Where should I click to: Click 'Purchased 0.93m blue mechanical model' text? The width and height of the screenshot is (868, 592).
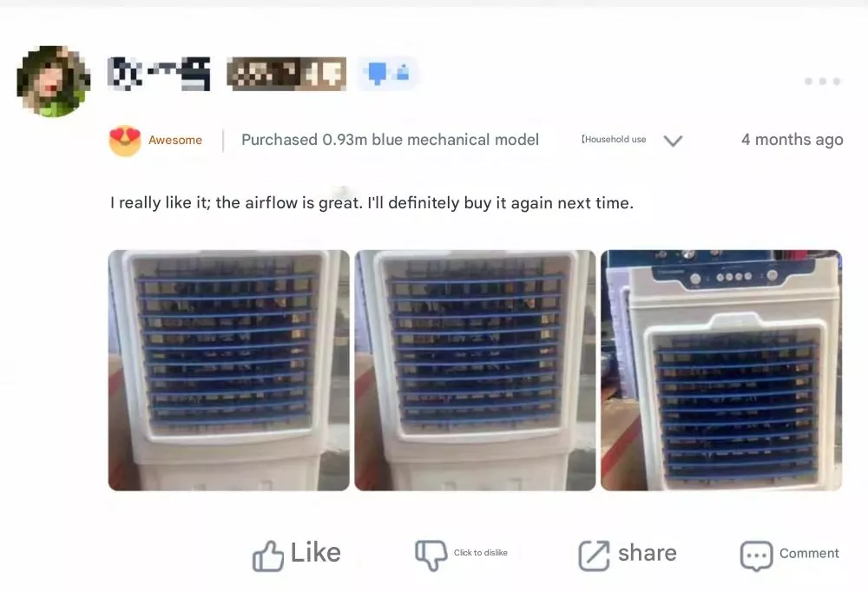pos(390,140)
